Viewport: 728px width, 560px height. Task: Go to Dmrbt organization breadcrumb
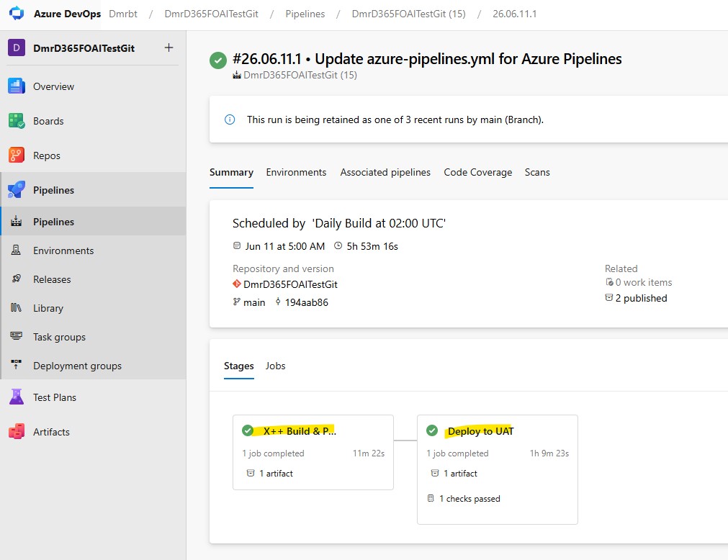[123, 14]
